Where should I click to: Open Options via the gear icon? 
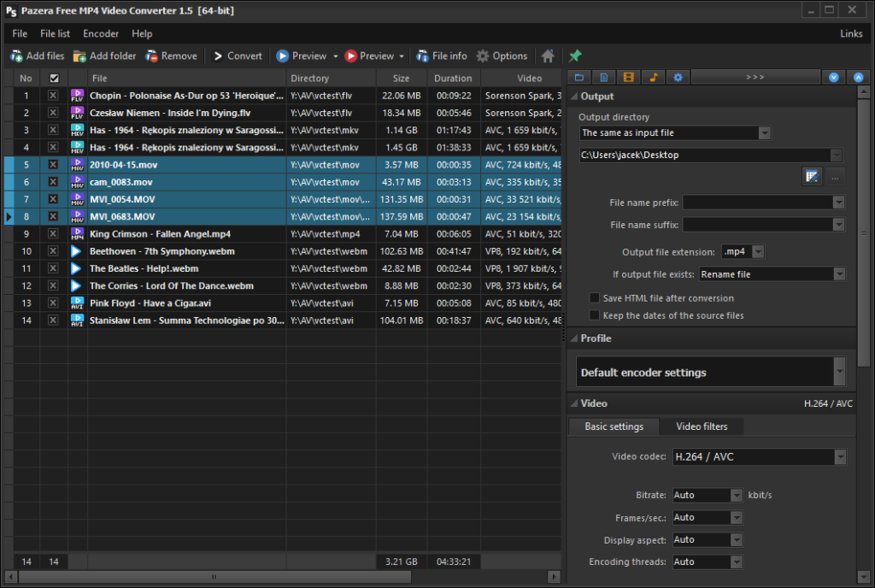482,56
